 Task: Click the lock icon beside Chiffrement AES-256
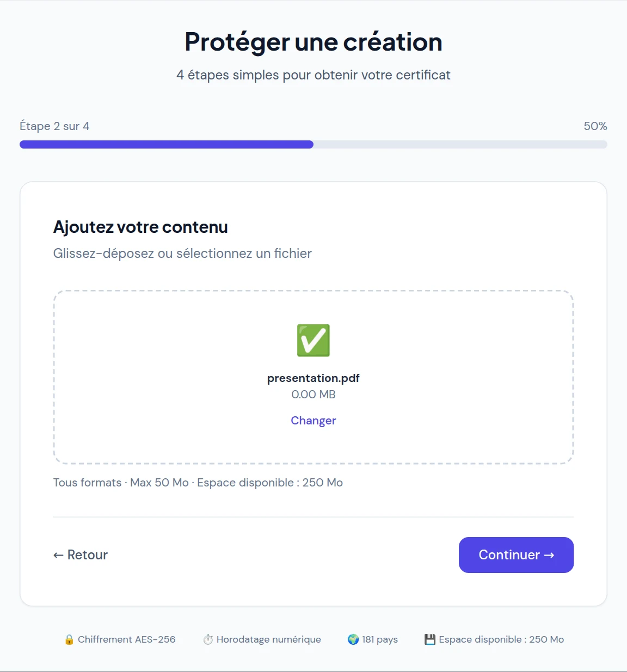point(69,639)
